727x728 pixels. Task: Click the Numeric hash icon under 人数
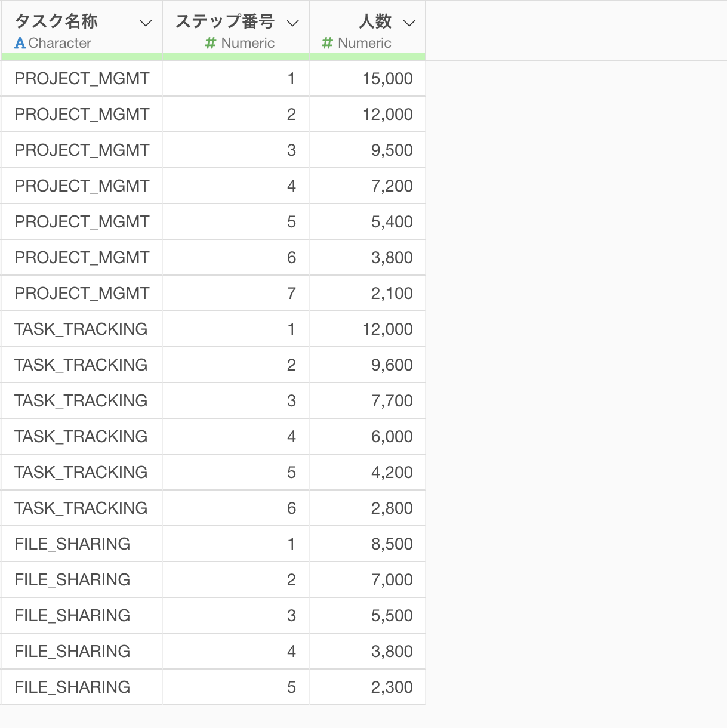coord(327,43)
